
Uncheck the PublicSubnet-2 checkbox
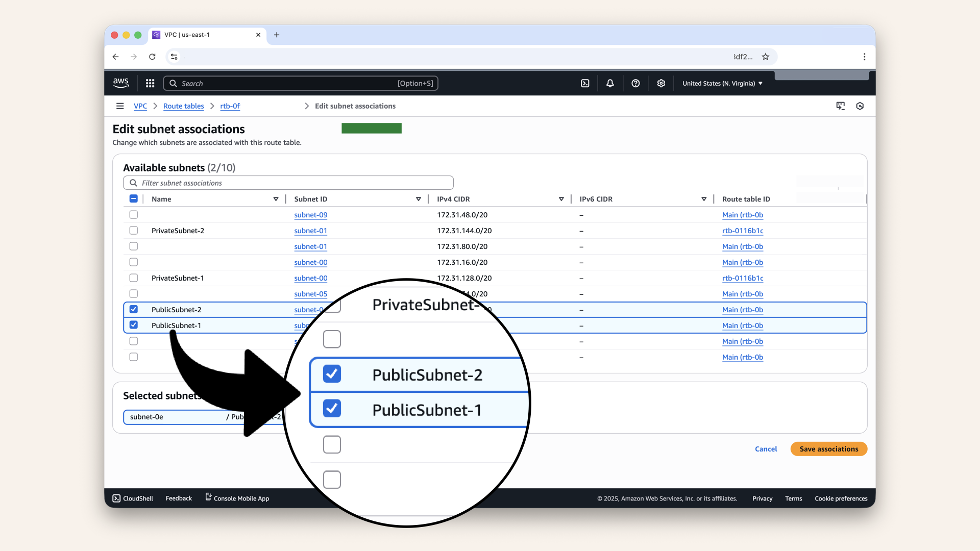(133, 309)
